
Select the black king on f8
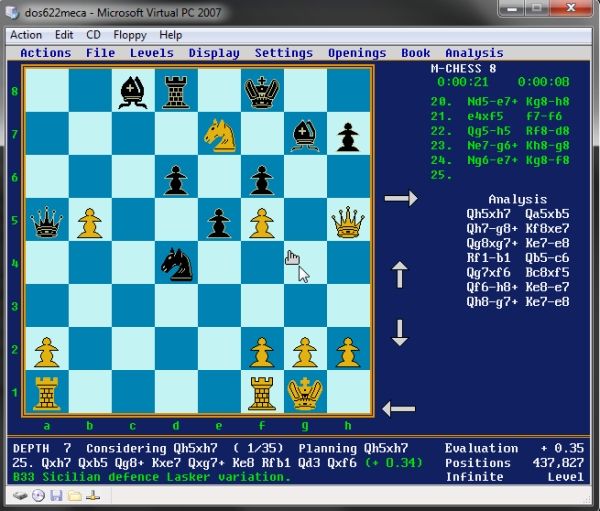click(x=262, y=92)
